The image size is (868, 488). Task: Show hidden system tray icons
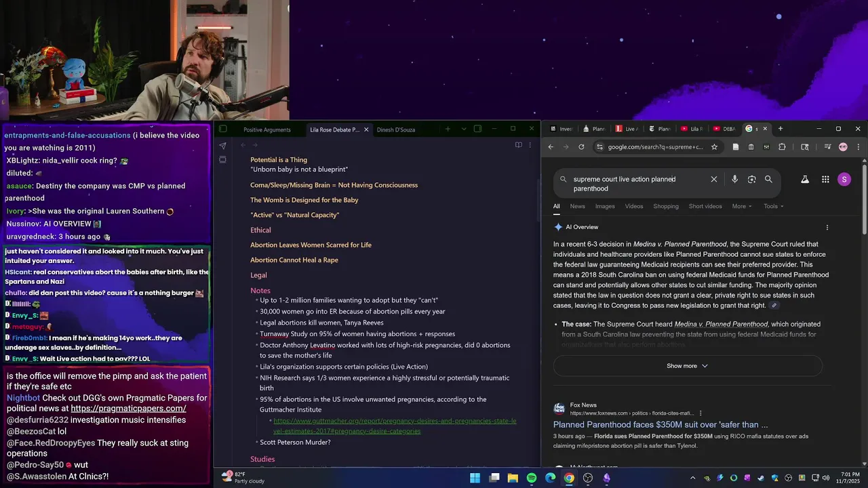[693, 478]
